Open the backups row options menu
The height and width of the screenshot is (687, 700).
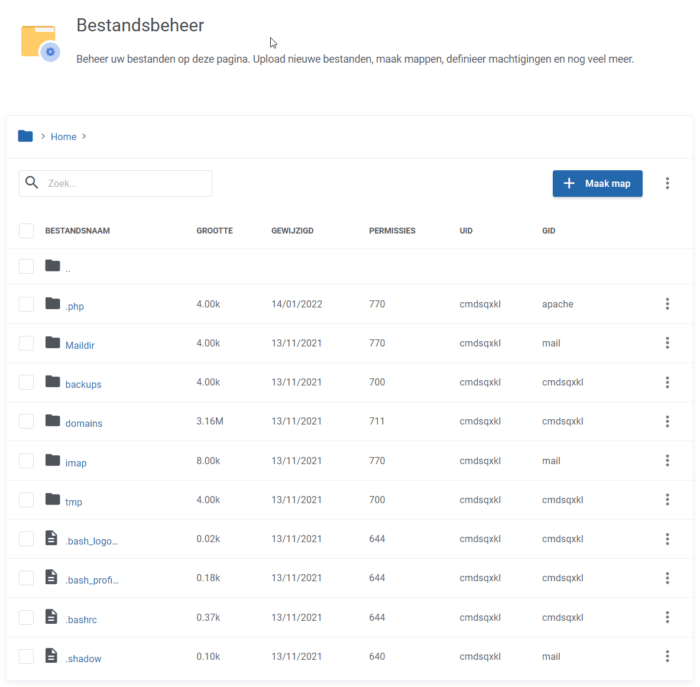tap(667, 382)
